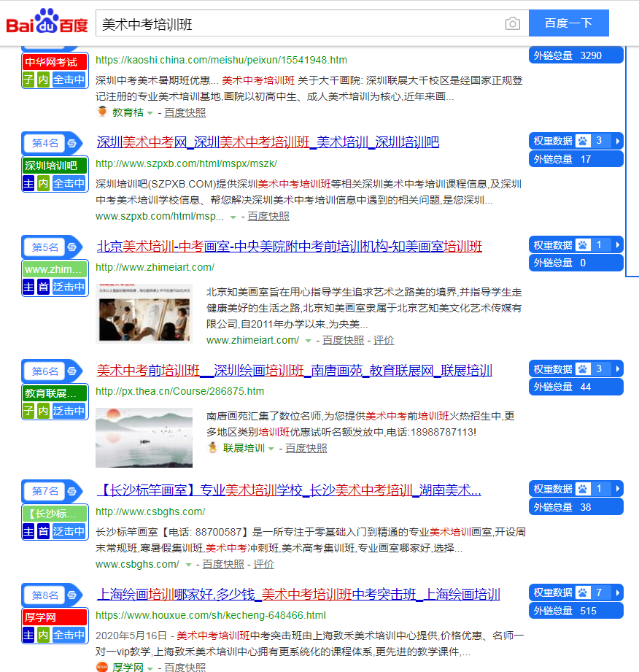Click 百度一下 search button
639x672 pixels.
569,23
